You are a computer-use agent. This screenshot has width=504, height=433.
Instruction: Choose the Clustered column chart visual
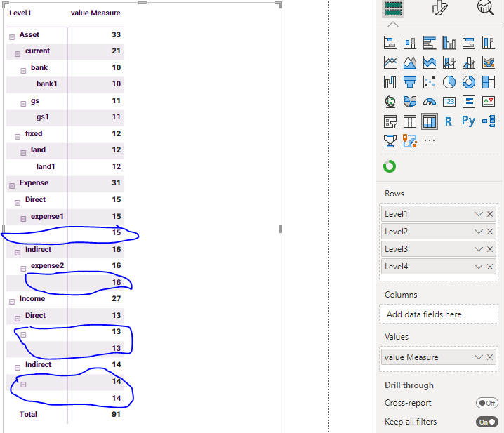click(449, 43)
